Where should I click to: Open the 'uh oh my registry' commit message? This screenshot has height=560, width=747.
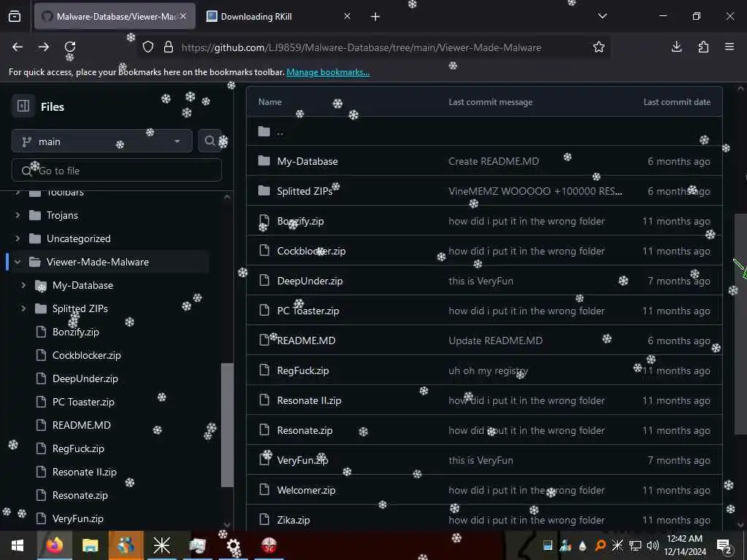pos(488,371)
